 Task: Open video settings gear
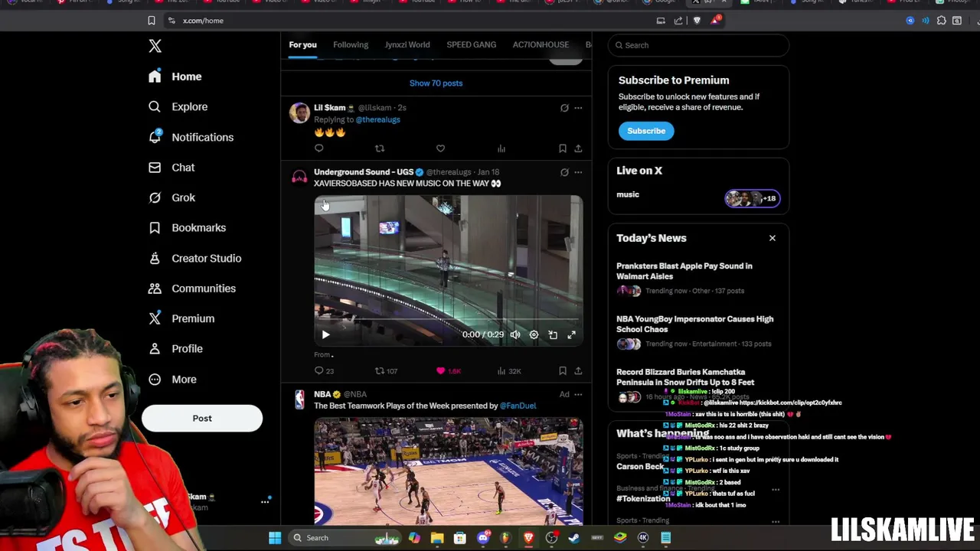pyautogui.click(x=534, y=334)
